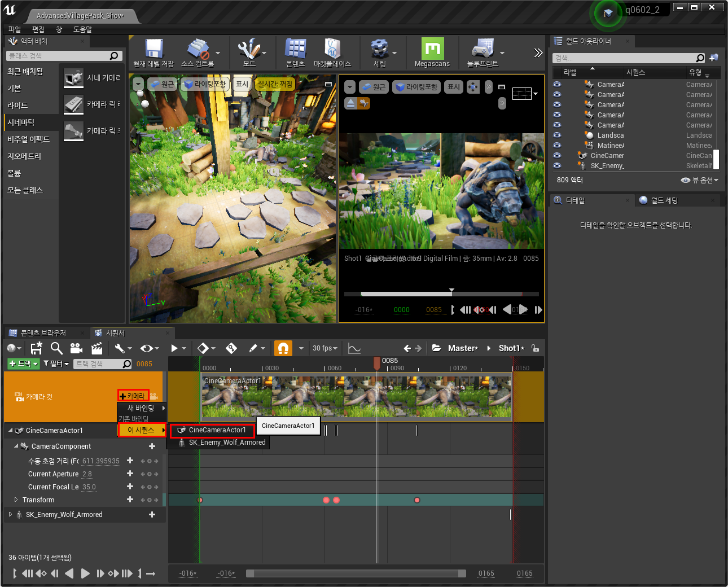Viewport: 728px width, 587px height.
Task: Click the camera lock icon on Camera Cuts track
Action: tap(154, 396)
